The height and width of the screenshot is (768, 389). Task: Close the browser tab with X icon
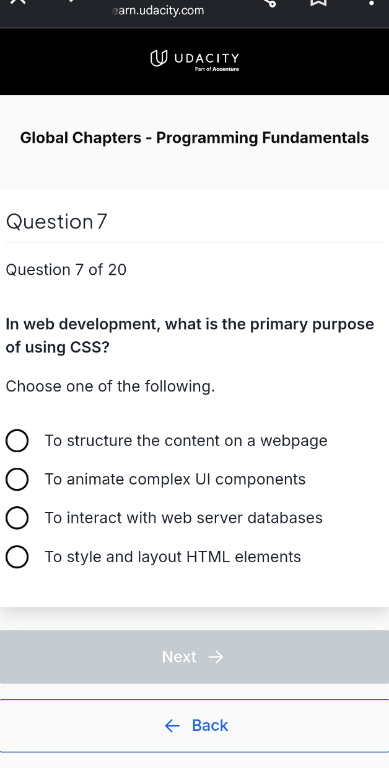18,2
